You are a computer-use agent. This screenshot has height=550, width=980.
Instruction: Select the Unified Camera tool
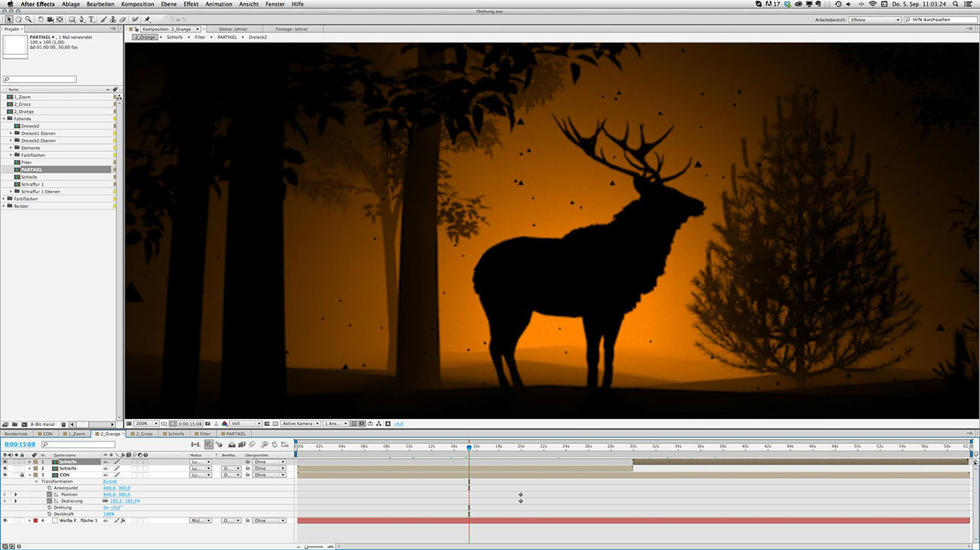coord(50,20)
